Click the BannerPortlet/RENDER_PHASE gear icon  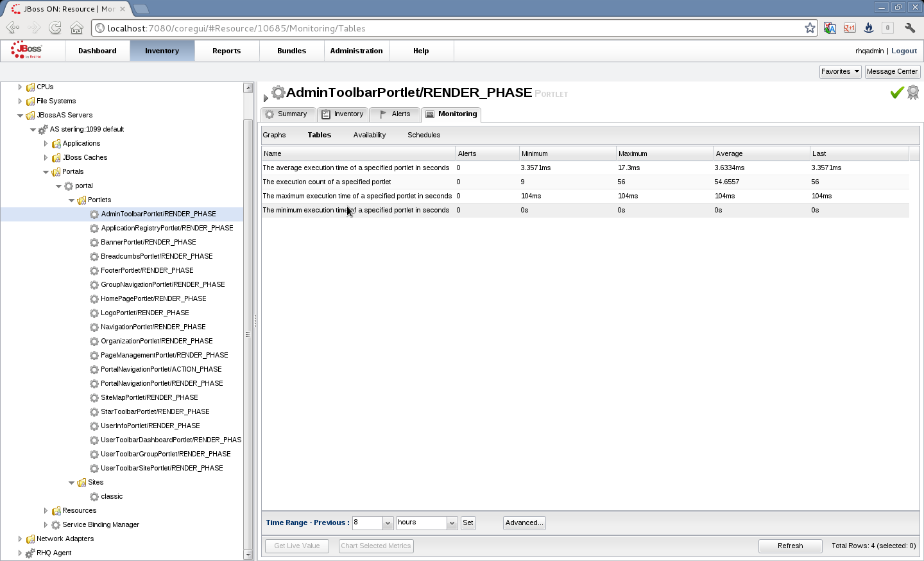[x=94, y=243]
